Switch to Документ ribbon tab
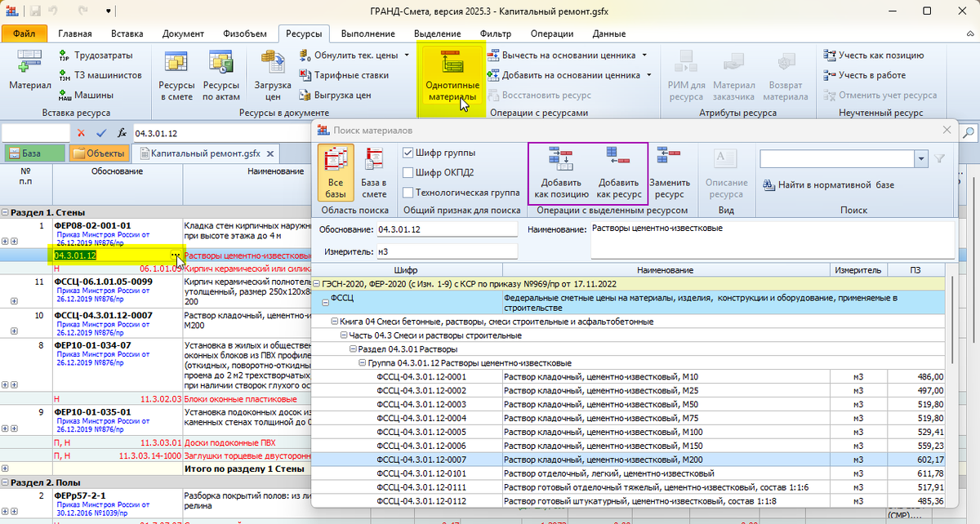This screenshot has width=980, height=524. point(183,33)
